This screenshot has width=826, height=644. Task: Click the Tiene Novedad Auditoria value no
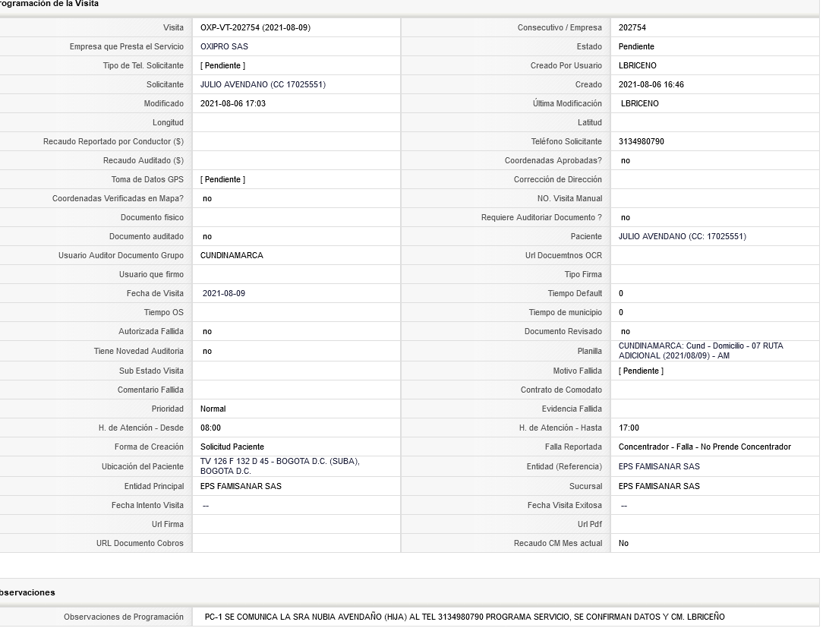[x=207, y=351]
